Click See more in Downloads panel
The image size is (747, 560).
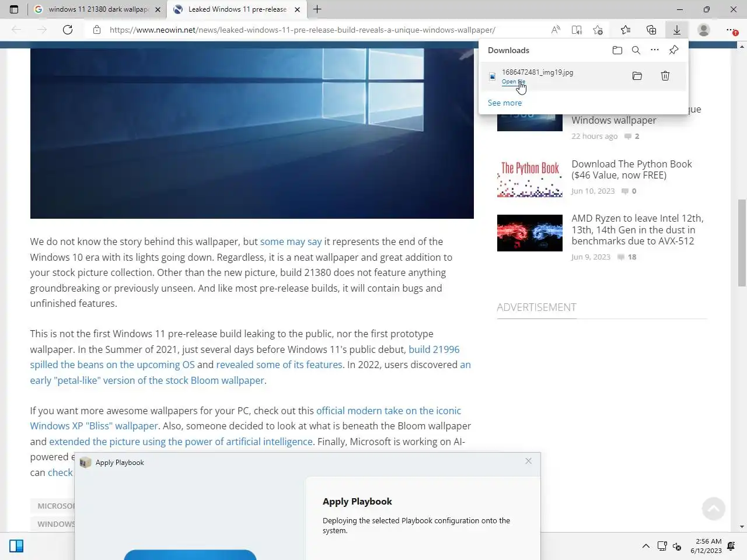[x=505, y=103]
